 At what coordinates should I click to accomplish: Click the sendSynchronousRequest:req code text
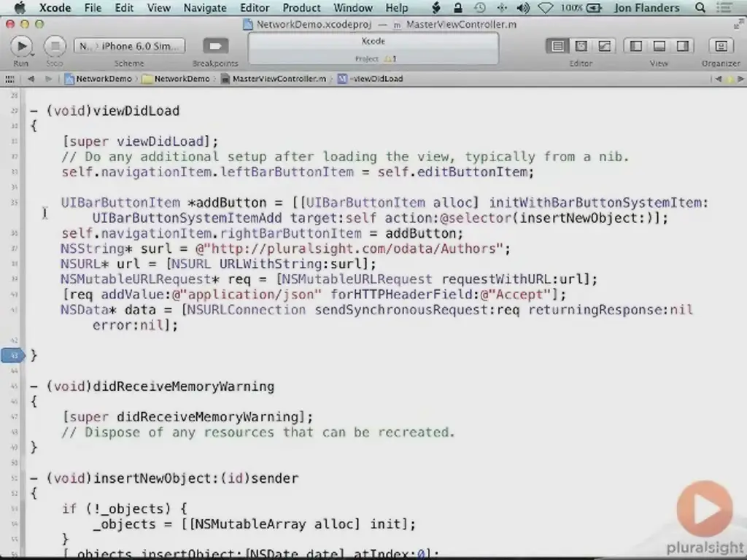417,310
